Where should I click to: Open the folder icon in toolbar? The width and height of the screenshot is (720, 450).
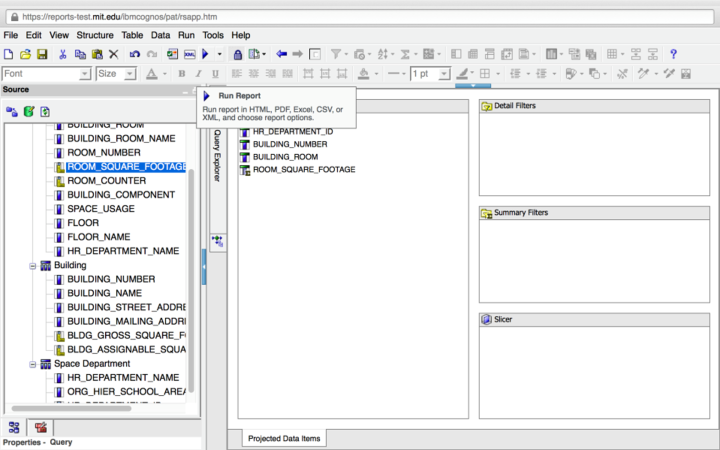(26, 54)
